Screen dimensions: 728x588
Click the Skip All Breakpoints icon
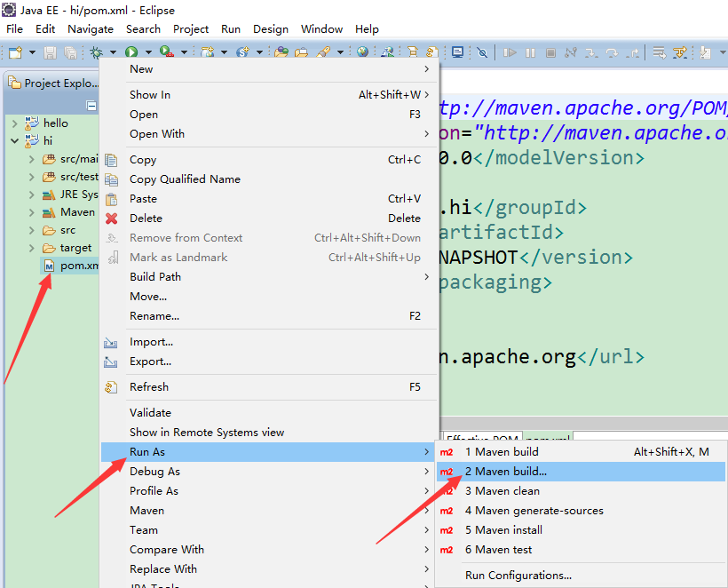pyautogui.click(x=482, y=52)
